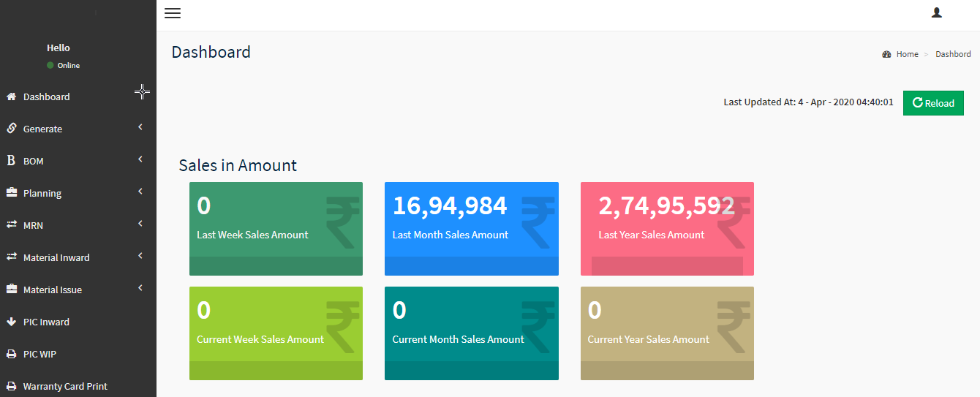The width and height of the screenshot is (980, 397).
Task: Click the printer icon beside PIC WIP
Action: pyautogui.click(x=11, y=354)
